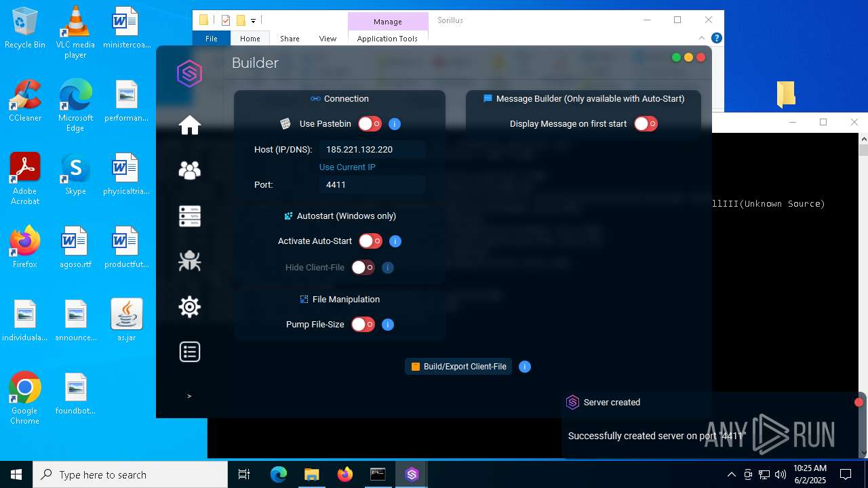Screen dimensions: 868x488
Task: Click taskbar search box
Action: click(x=130, y=474)
